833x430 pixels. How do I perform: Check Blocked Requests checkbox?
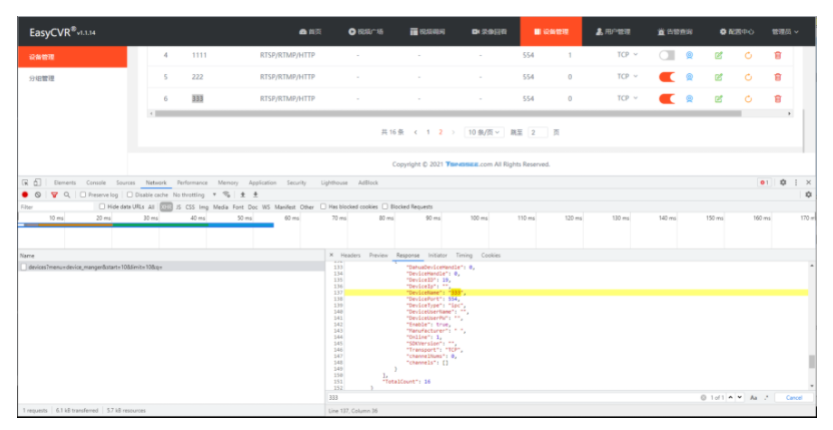(x=385, y=207)
